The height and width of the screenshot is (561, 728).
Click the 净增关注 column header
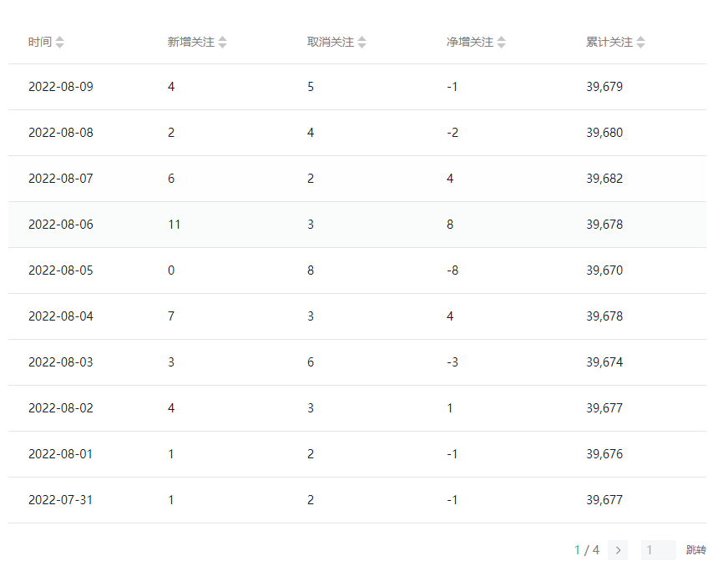[x=469, y=43]
